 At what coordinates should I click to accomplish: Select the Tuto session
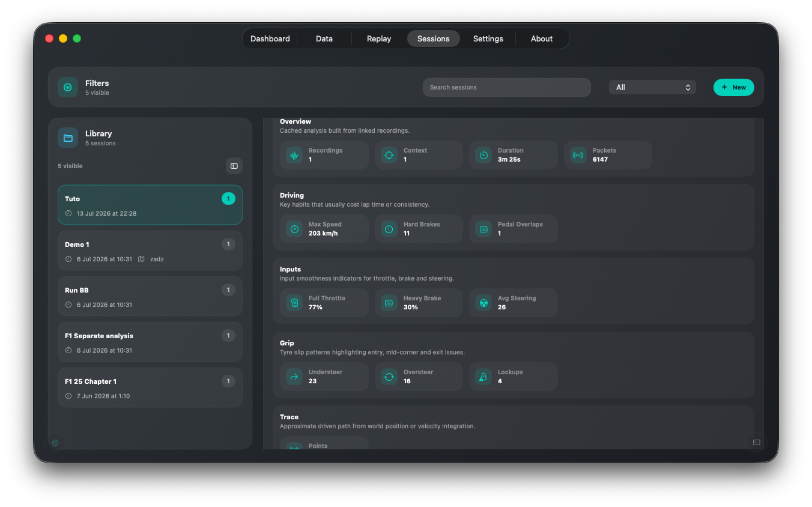[150, 205]
